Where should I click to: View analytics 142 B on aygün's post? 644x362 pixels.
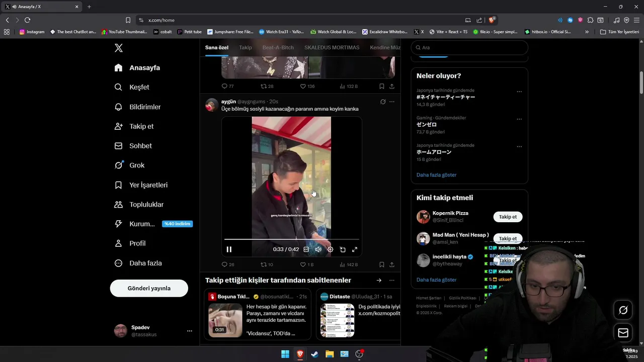(x=349, y=264)
